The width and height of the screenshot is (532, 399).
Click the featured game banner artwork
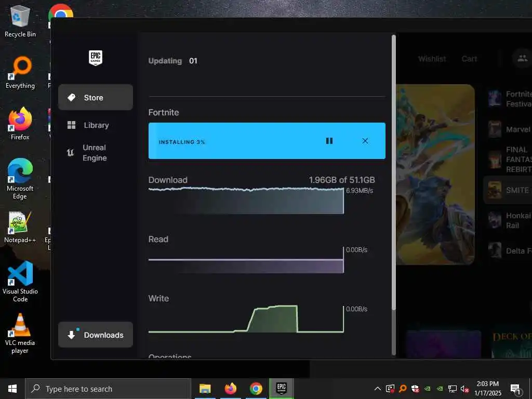click(x=435, y=175)
